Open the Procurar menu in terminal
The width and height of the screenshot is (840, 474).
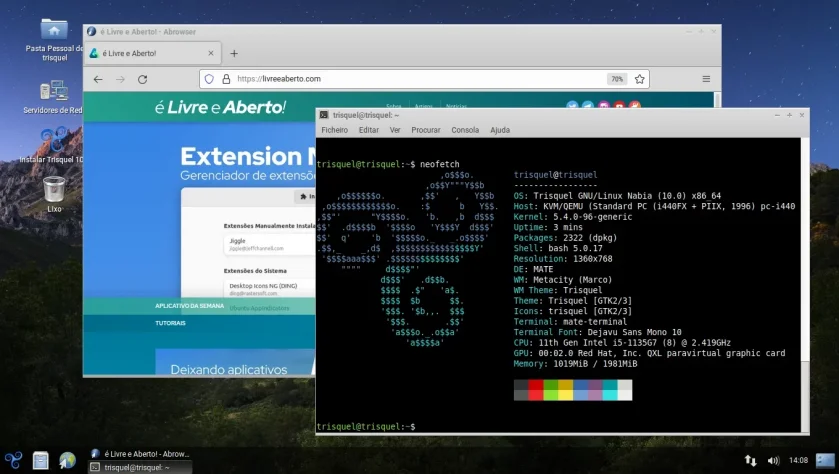pos(426,130)
